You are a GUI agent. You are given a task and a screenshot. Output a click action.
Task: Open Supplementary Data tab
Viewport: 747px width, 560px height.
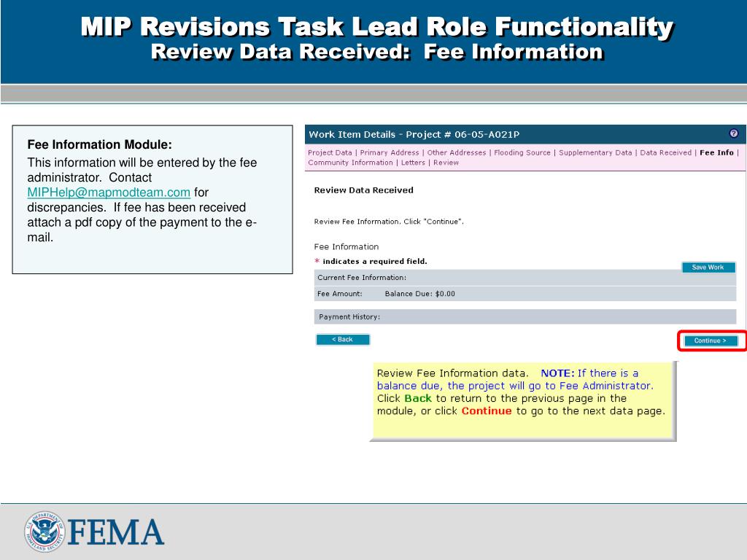[595, 152]
